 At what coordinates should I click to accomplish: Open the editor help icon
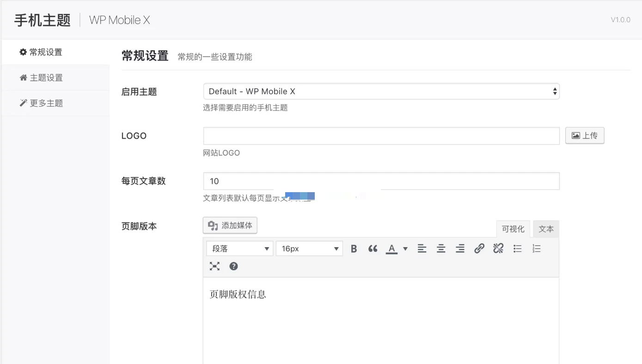[x=233, y=266]
